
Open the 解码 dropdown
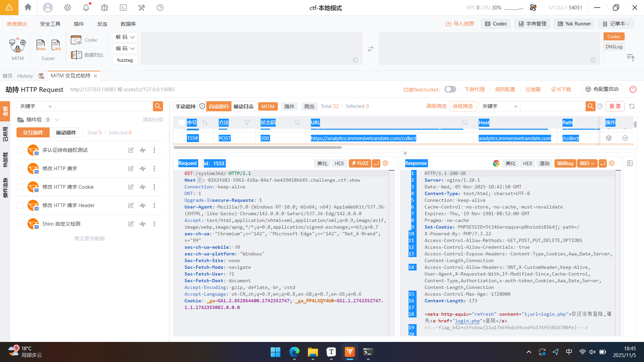[x=125, y=37]
